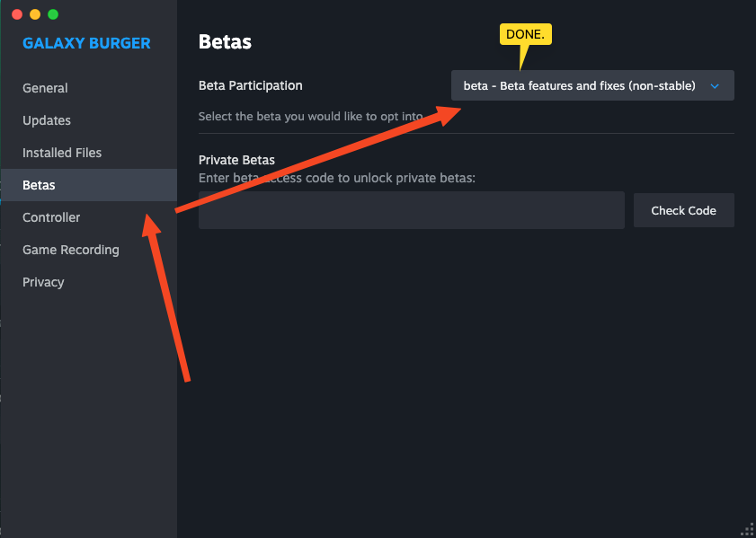
Task: Minimize the window using the yellow button
Action: click(x=35, y=14)
